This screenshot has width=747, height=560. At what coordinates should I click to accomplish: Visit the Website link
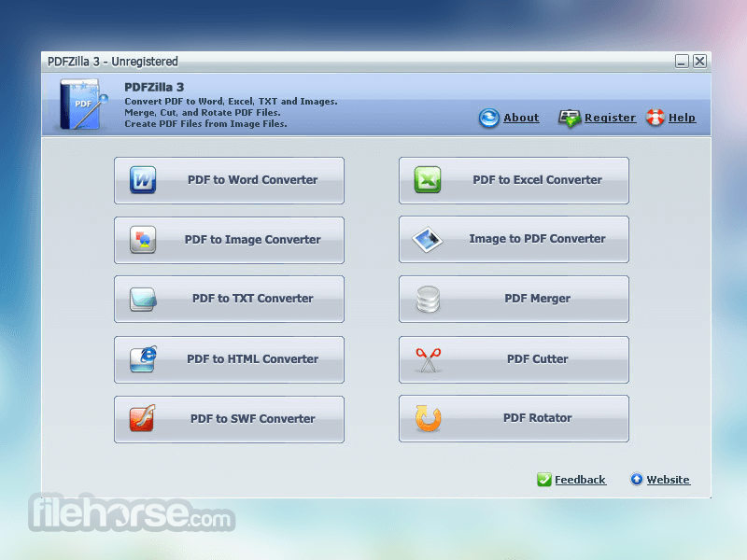click(668, 480)
